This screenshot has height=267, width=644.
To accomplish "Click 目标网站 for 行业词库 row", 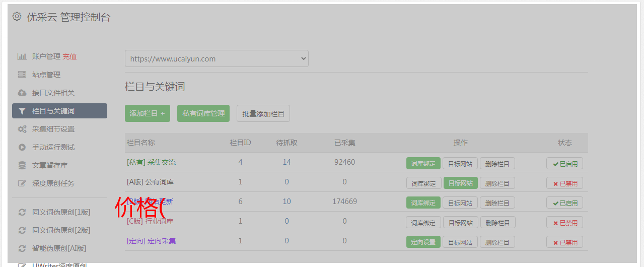I will pyautogui.click(x=460, y=222).
